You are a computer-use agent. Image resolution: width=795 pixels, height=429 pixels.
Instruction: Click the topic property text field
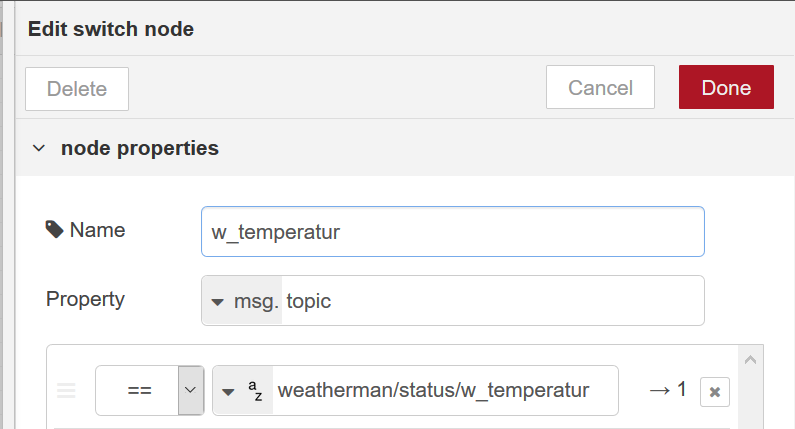pos(490,300)
